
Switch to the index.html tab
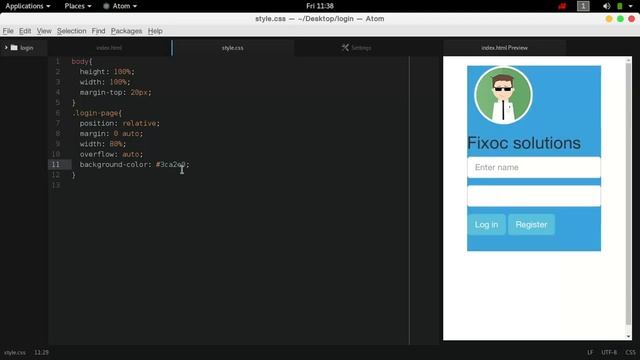(x=109, y=48)
